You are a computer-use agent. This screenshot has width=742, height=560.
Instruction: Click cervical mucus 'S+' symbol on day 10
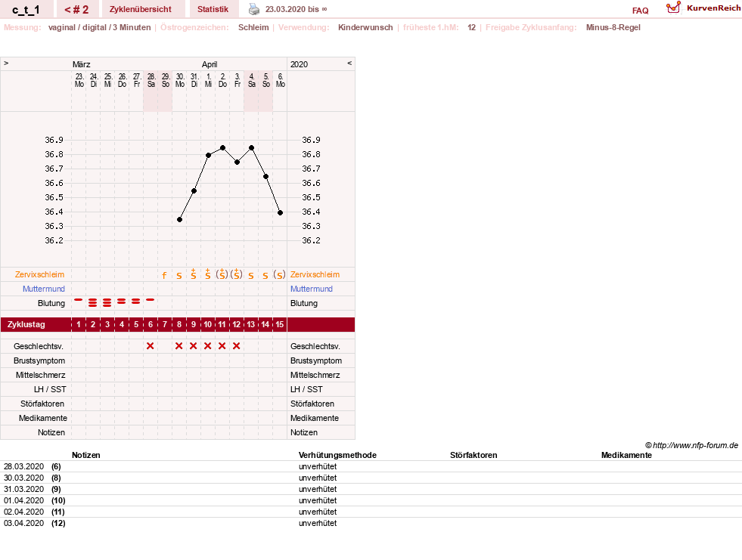208,274
